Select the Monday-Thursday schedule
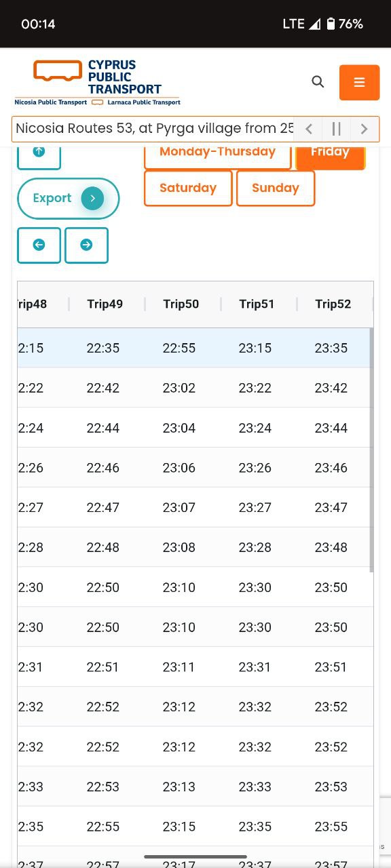The image size is (391, 868). [x=217, y=153]
